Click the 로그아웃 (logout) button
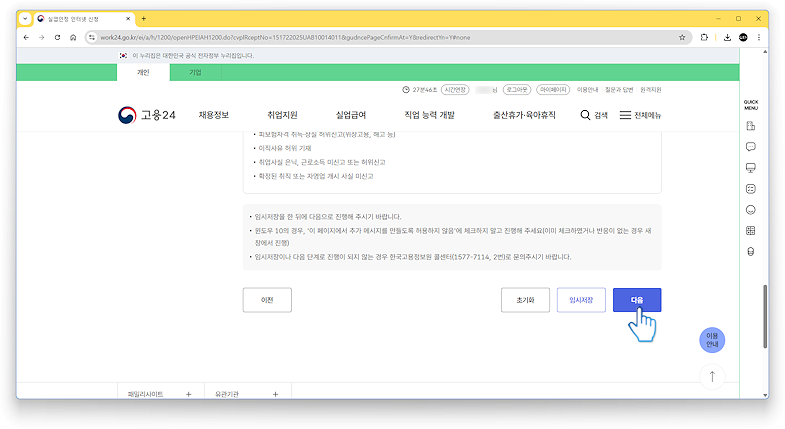 517,90
